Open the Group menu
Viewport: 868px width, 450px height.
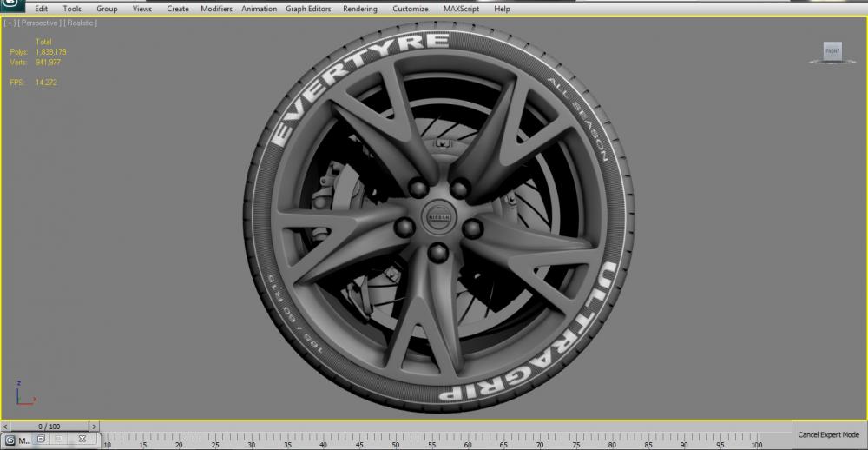[107, 9]
